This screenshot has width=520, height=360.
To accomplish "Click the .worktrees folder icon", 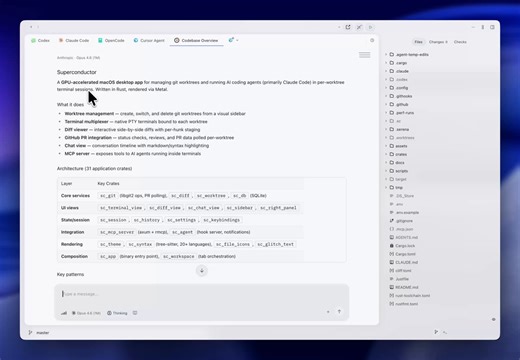I will tap(392, 138).
